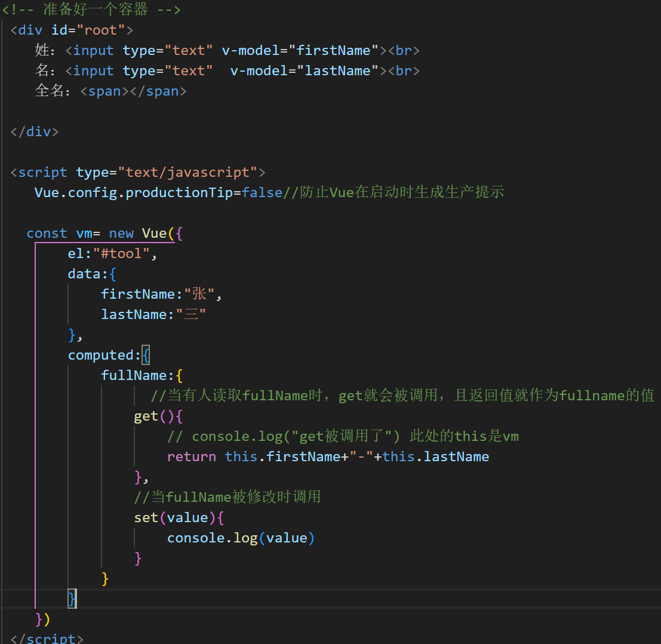Viewport: 661px width, 644px height.
Task: Click 'new' keyword before Vue
Action: (x=121, y=233)
